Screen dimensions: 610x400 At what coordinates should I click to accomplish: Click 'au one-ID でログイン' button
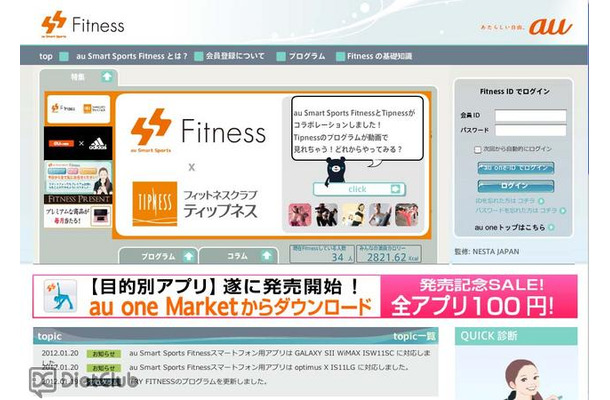point(516,168)
